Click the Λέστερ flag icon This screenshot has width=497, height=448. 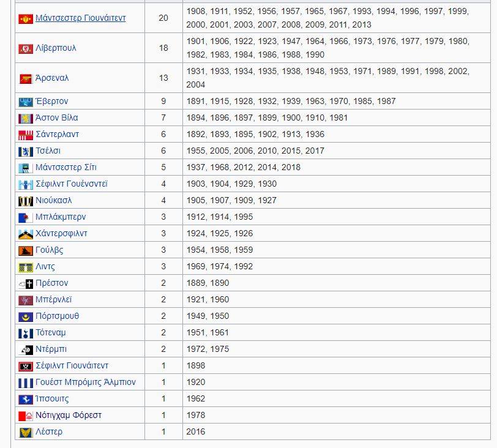point(26,432)
